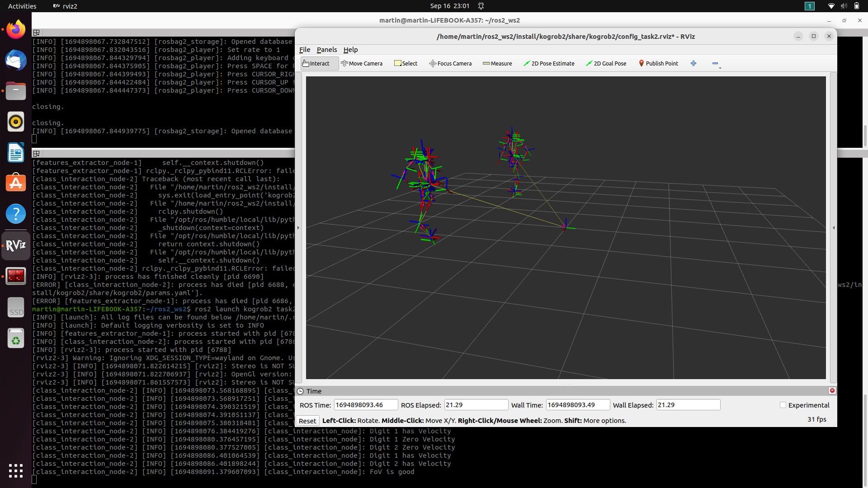Expand the right collapsed panel arrow

click(x=834, y=228)
